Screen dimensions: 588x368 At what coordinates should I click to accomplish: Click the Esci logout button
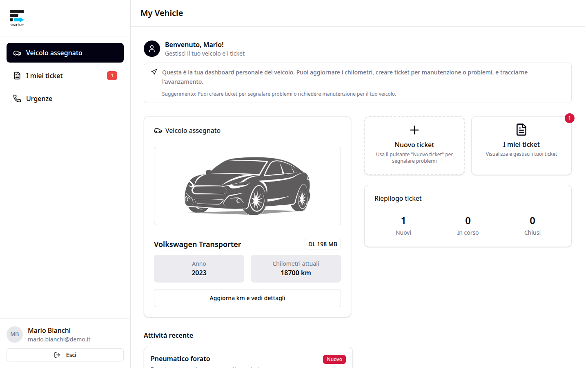pos(65,355)
